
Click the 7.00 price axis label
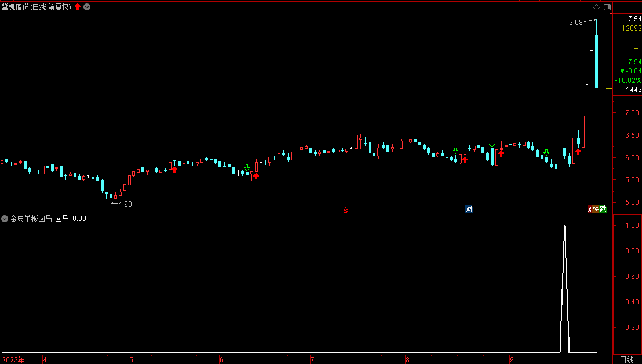click(632, 112)
